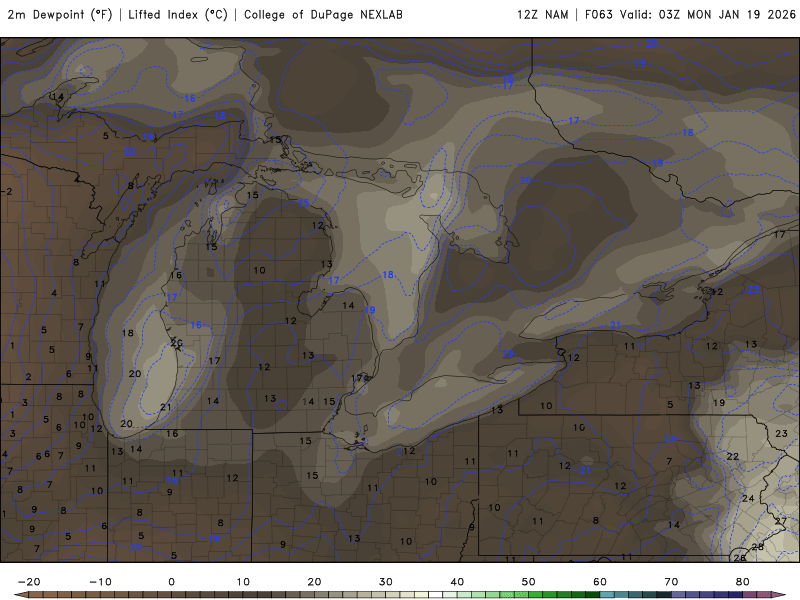Click the "F063" forecast hour text

598,15
